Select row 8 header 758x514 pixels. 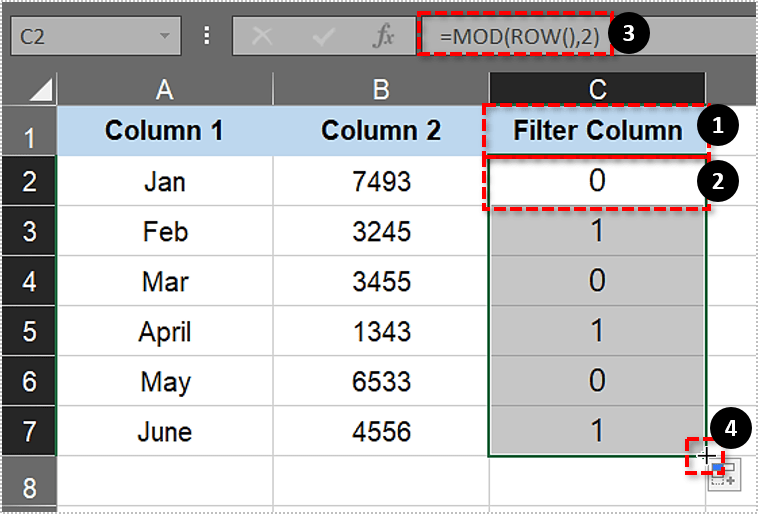[x=29, y=487]
